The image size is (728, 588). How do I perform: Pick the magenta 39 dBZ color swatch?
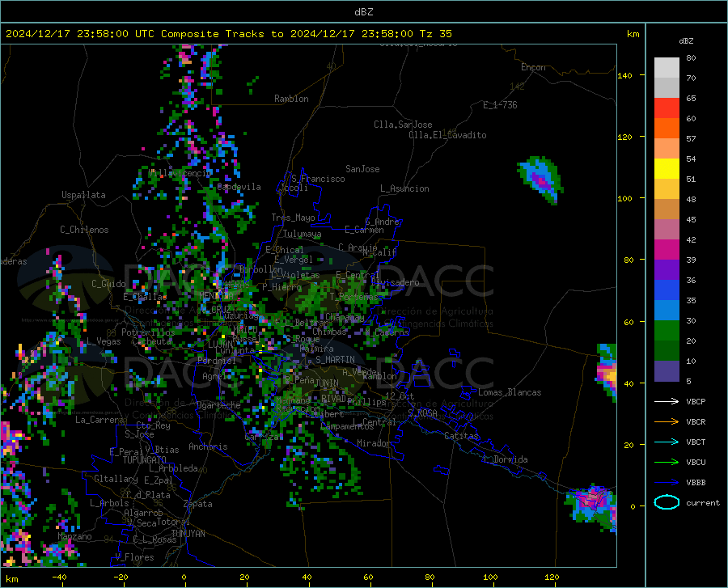tap(667, 250)
